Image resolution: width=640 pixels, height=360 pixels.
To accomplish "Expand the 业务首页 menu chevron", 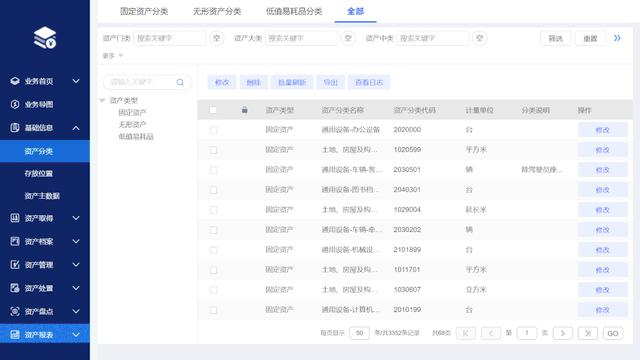I will [76, 81].
